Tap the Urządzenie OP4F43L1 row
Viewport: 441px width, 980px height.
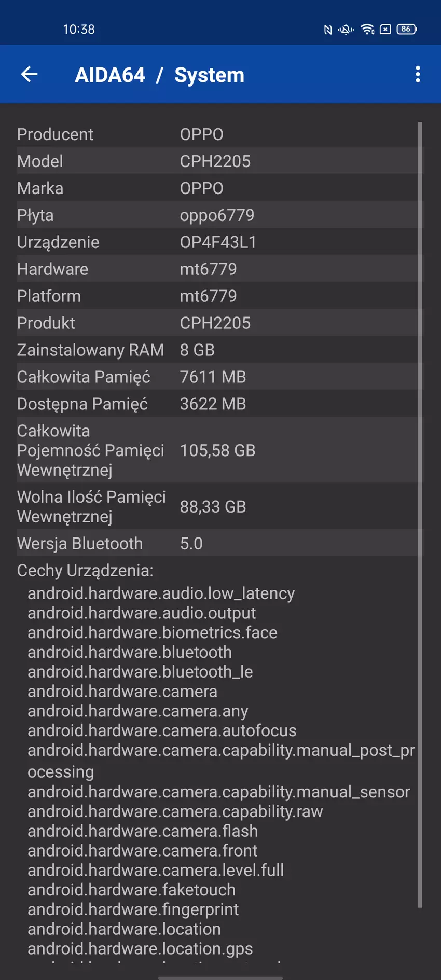(x=218, y=242)
